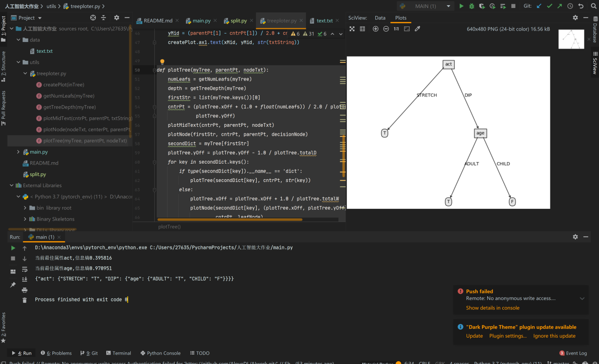The width and height of the screenshot is (599, 364).
Task: Collapse the utils folder in project tree
Action: (18, 62)
